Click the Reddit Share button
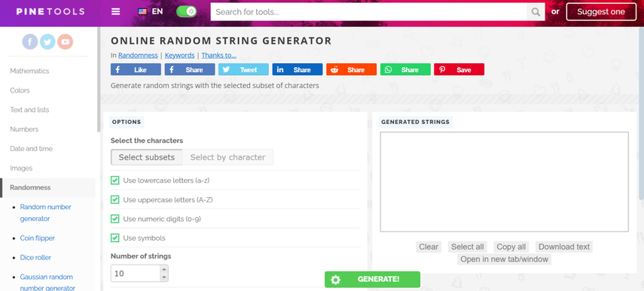The width and height of the screenshot is (644, 291). click(x=351, y=70)
